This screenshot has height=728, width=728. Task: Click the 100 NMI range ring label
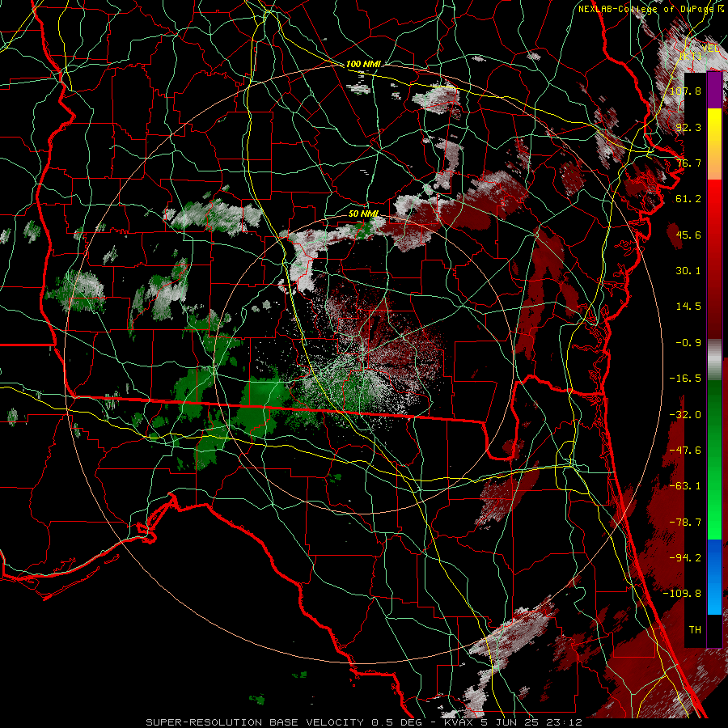(363, 64)
